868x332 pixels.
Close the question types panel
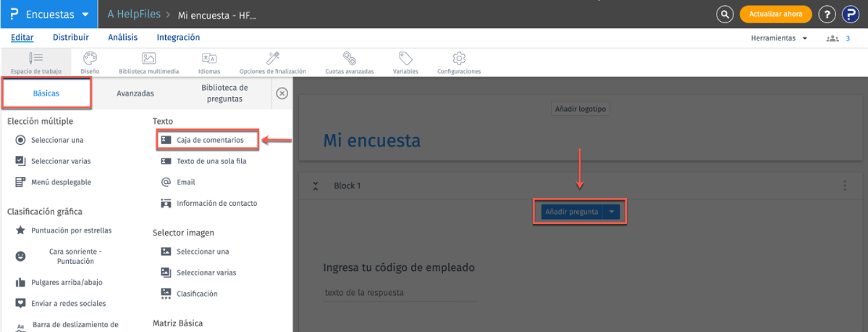[x=282, y=93]
